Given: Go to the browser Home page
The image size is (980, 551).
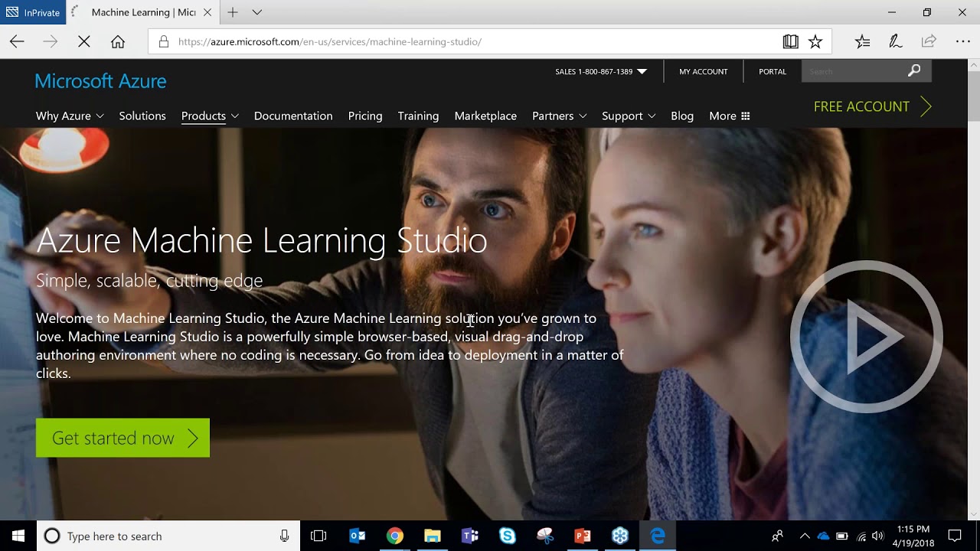Looking at the screenshot, I should coord(118,42).
